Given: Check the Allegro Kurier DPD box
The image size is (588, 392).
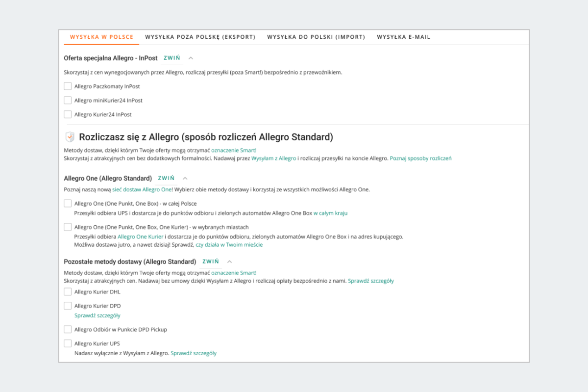Looking at the screenshot, I should 68,306.
